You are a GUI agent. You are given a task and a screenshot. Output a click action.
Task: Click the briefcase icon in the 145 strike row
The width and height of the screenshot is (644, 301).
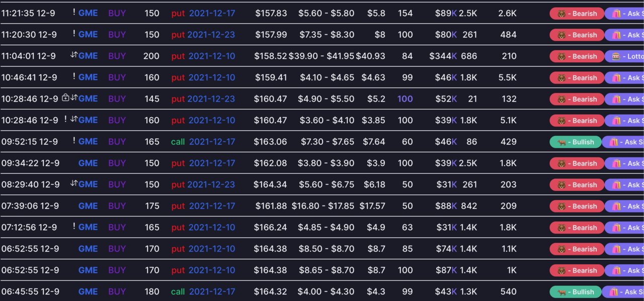tap(65, 98)
